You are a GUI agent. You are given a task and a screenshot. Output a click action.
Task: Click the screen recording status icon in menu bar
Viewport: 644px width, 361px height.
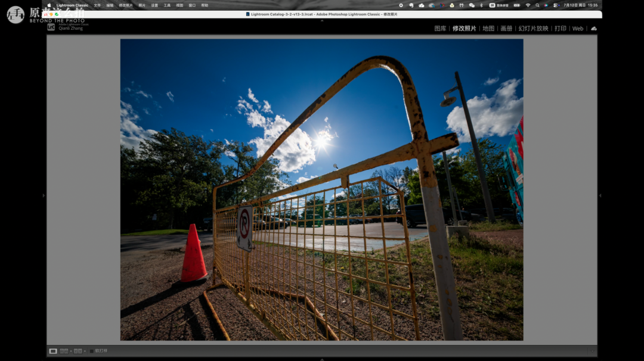point(401,5)
